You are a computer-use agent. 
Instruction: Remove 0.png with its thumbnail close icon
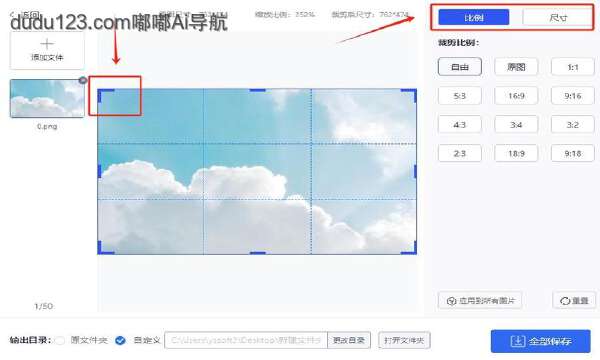pyautogui.click(x=83, y=80)
